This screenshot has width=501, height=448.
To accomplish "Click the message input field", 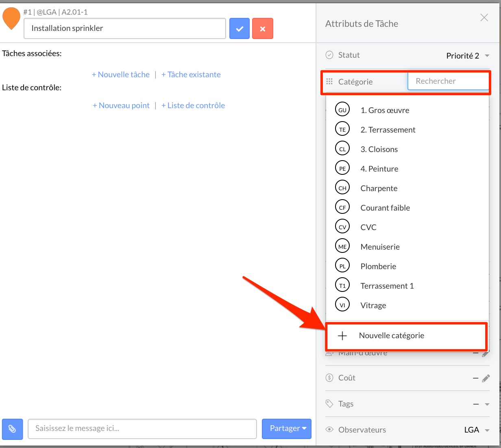I will (142, 428).
